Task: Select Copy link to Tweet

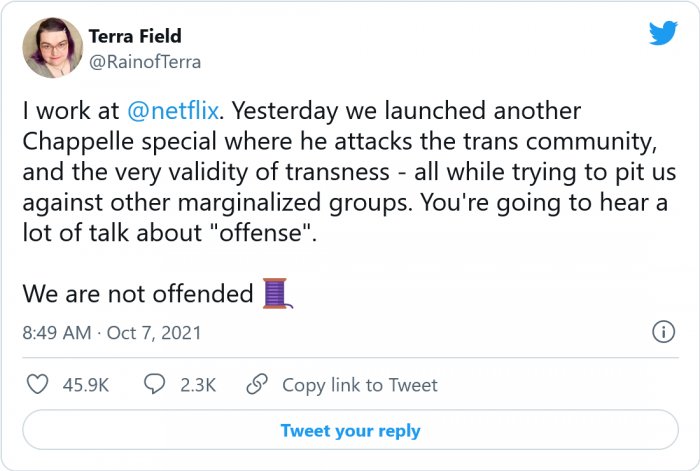Action: coord(359,385)
